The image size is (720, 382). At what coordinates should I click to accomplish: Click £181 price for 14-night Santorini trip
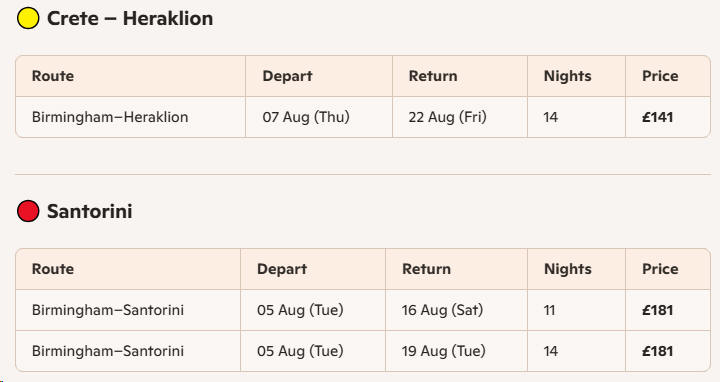658,351
